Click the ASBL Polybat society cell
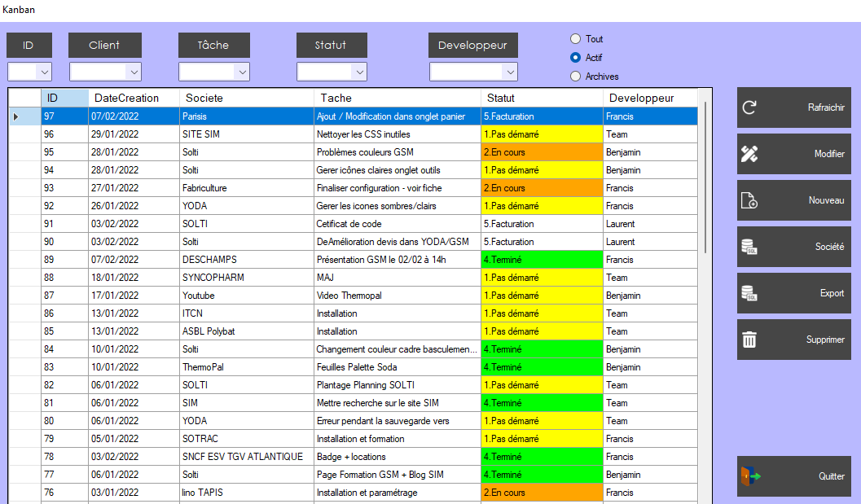This screenshot has width=861, height=504. [x=247, y=331]
